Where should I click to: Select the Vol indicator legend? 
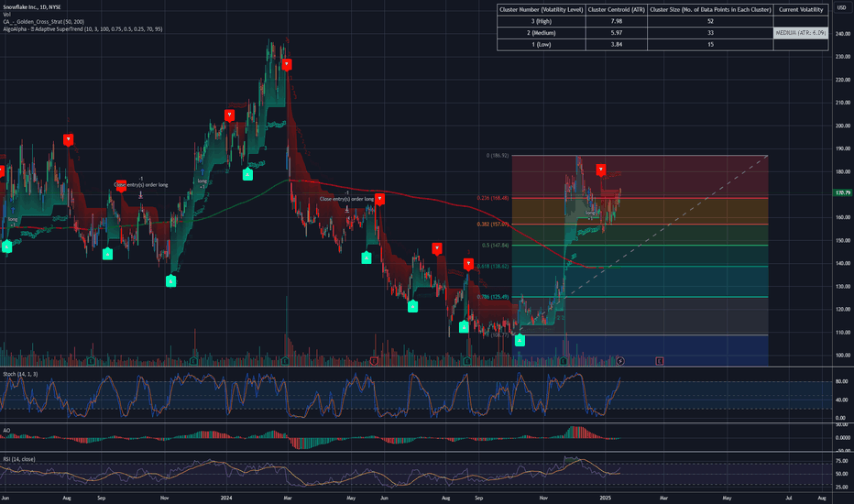[x=6, y=14]
